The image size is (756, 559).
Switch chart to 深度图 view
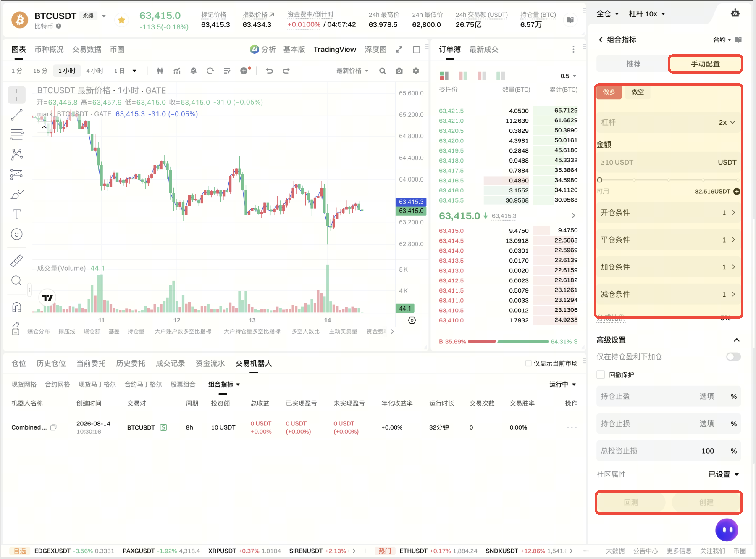point(375,49)
